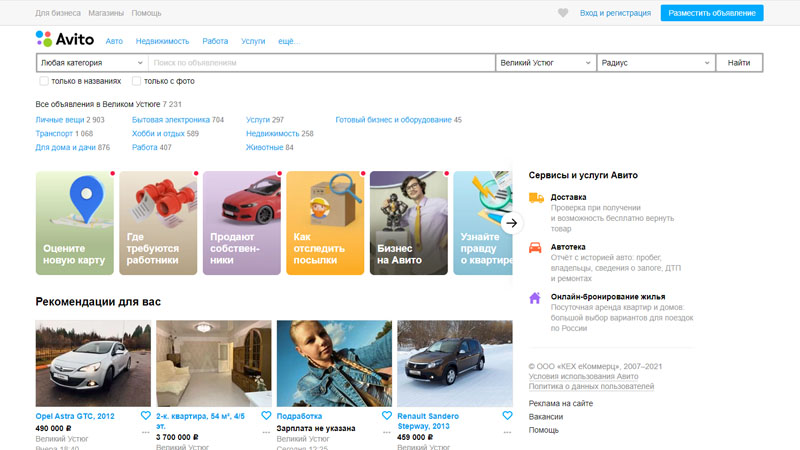Open 'Подработка' listing title

pos(299,416)
